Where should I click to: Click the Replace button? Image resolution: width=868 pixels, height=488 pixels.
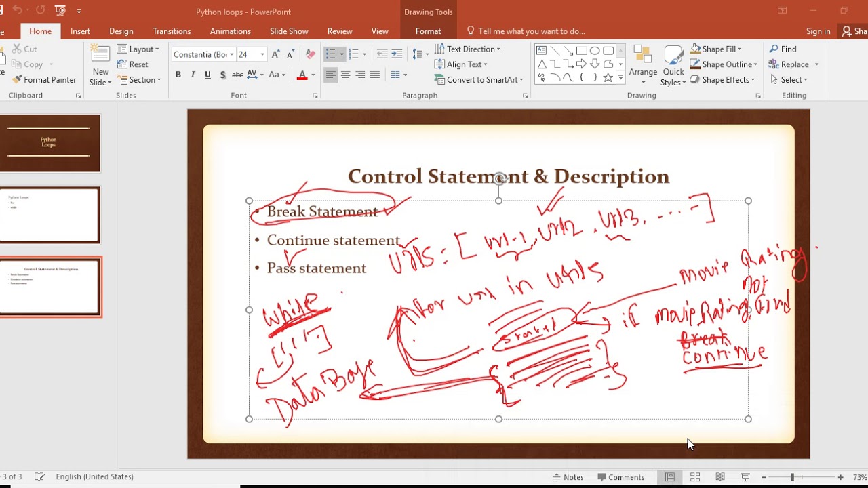tap(794, 64)
